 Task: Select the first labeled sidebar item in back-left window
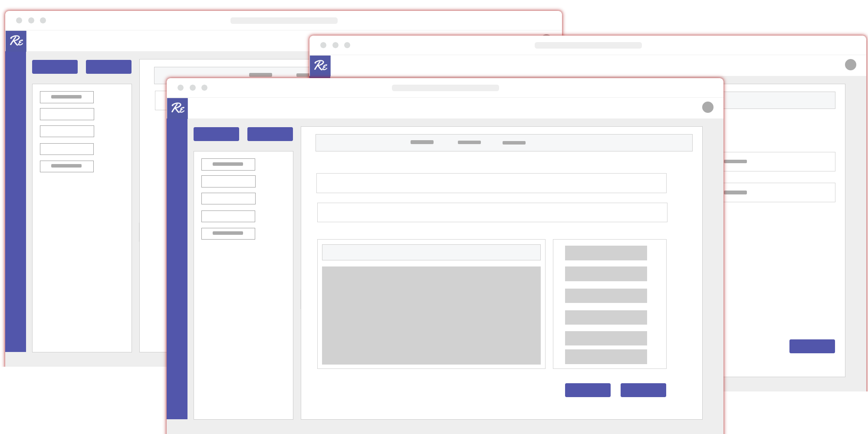coord(67,97)
